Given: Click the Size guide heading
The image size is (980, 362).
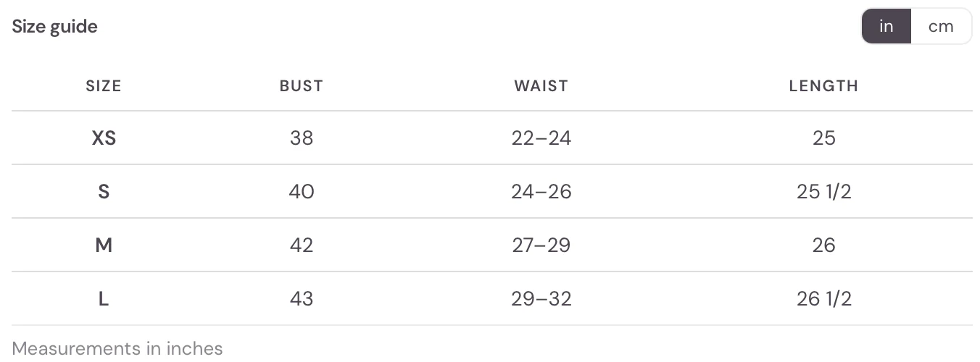Looking at the screenshot, I should click(x=55, y=27).
